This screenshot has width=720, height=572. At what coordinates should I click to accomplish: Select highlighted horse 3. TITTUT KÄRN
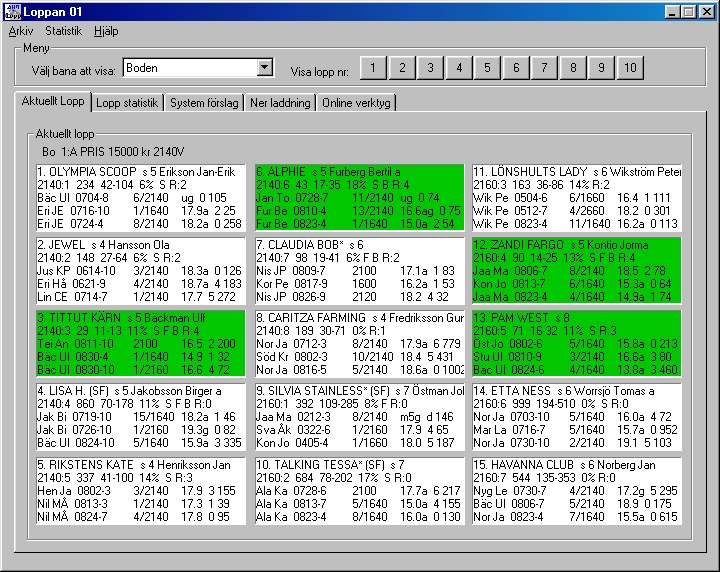pyautogui.click(x=141, y=344)
